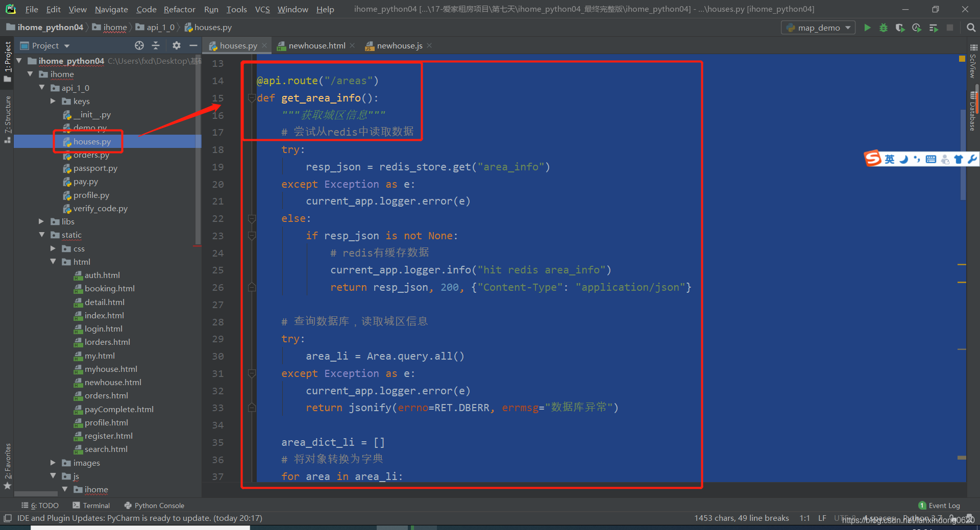
Task: Open the Database side panel
Action: (973, 111)
